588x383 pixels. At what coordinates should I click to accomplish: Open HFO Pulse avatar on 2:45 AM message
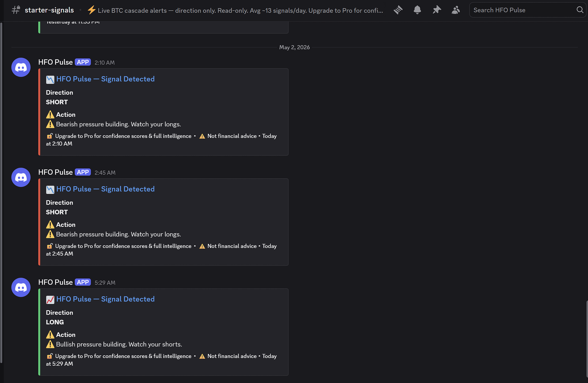click(21, 177)
